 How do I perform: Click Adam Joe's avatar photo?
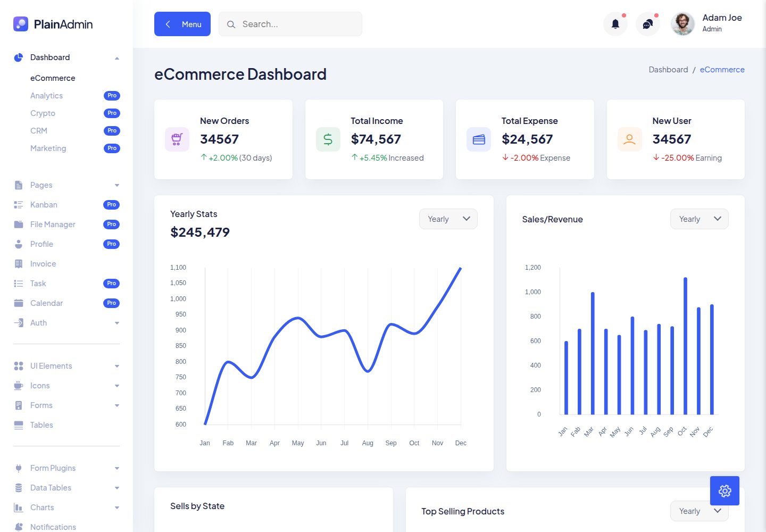(x=683, y=24)
